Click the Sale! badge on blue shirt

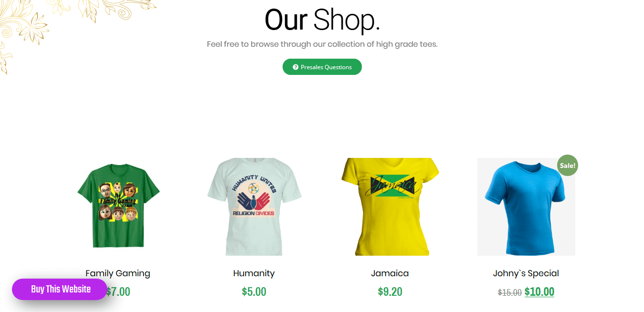568,166
